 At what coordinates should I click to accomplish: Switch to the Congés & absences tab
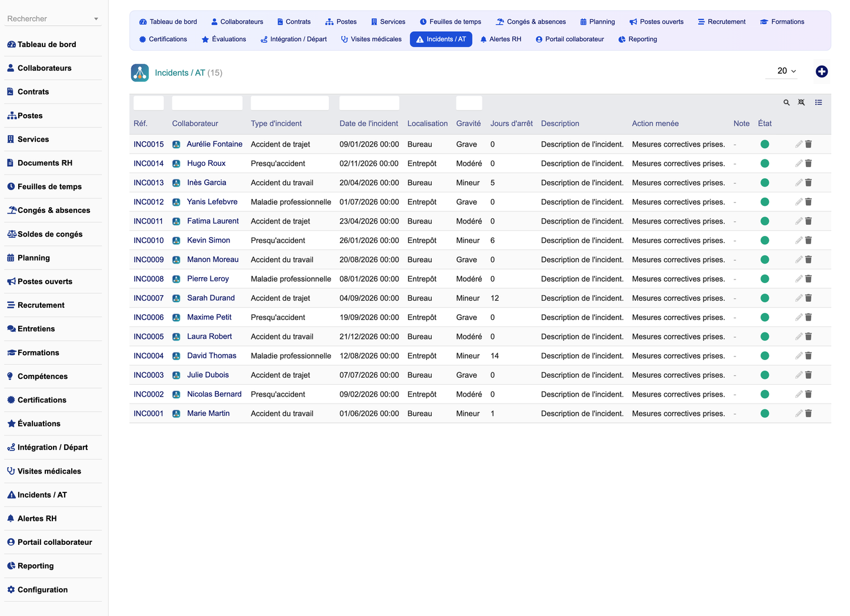pyautogui.click(x=531, y=22)
